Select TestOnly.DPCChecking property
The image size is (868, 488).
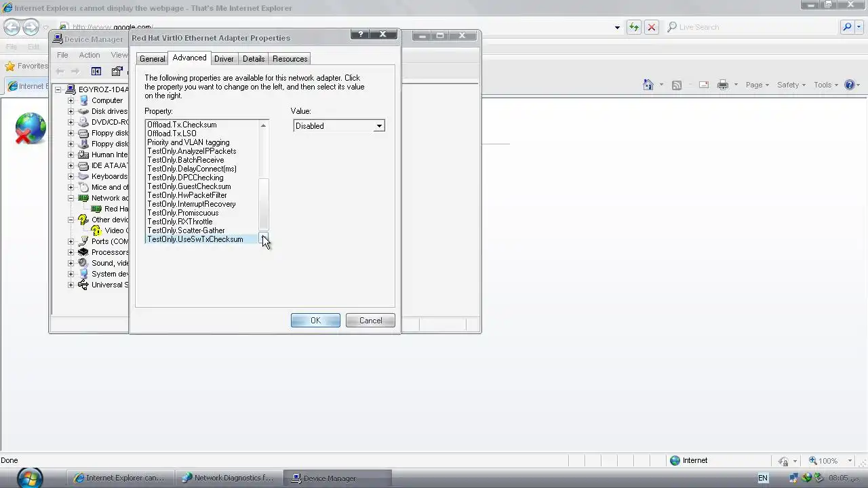(185, 178)
